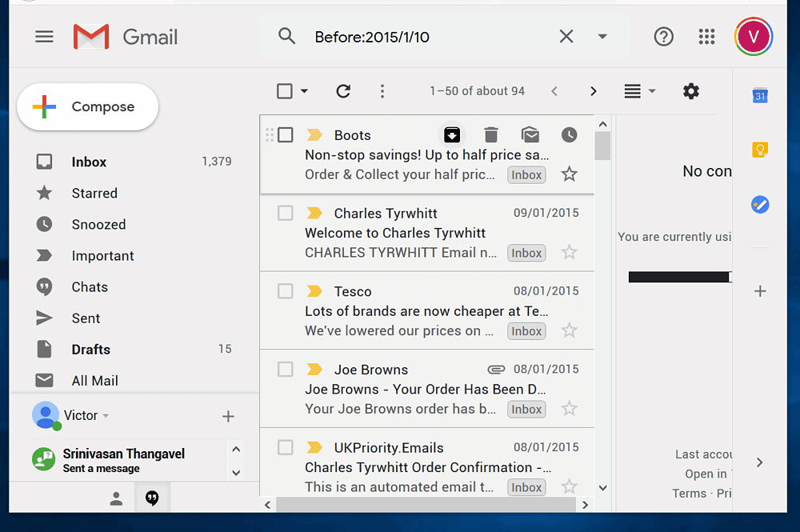Open Google Tasks from the right sidebar
The width and height of the screenshot is (800, 532).
click(x=759, y=204)
